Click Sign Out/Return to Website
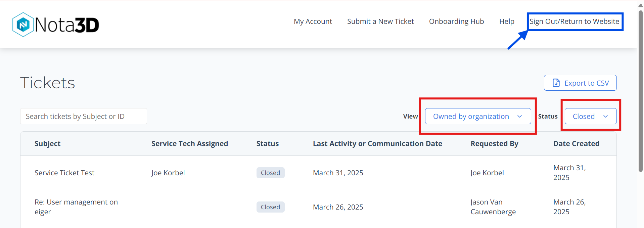The width and height of the screenshot is (644, 228). (x=574, y=21)
